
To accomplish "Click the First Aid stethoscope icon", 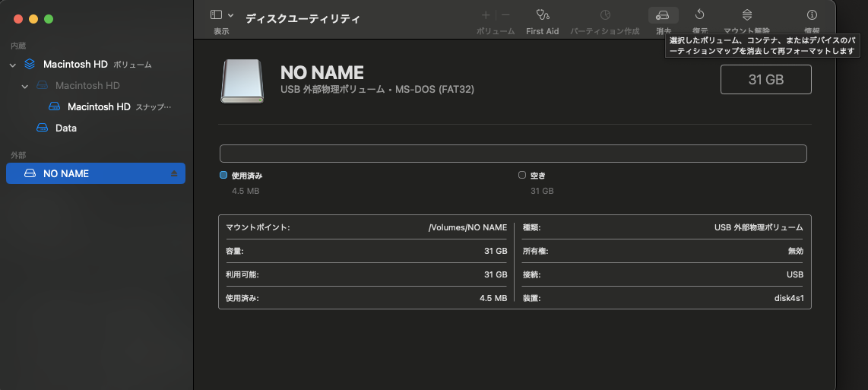I will tap(543, 15).
